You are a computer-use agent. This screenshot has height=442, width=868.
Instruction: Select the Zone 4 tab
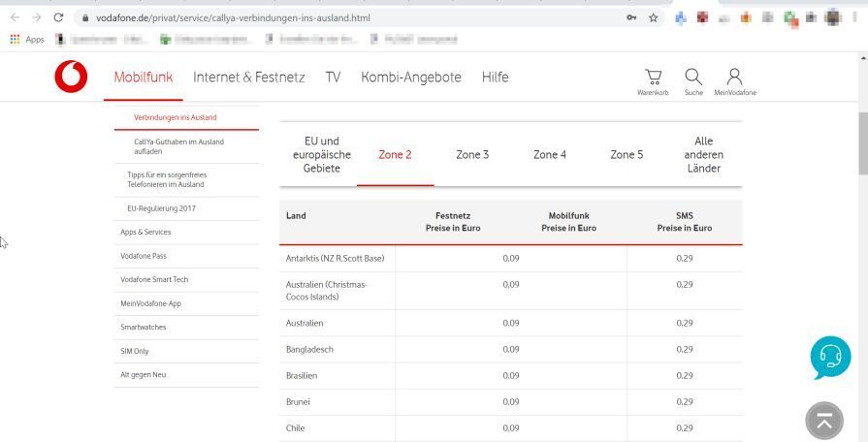tap(550, 154)
